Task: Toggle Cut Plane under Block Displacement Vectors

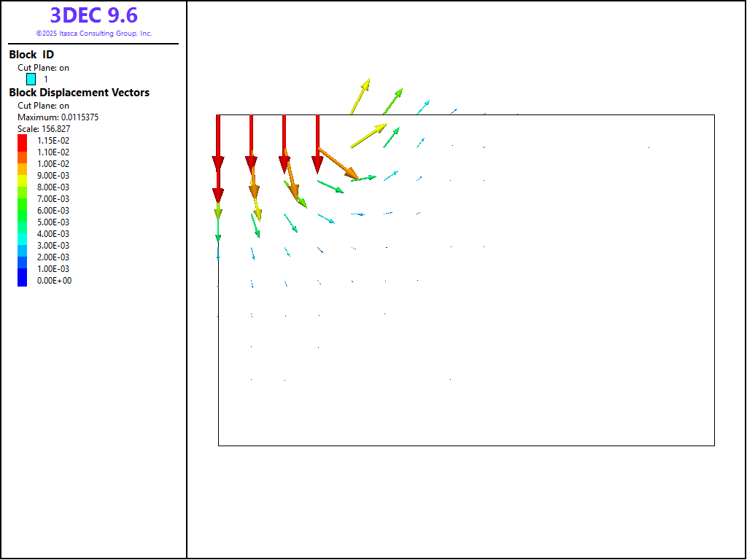Action: click(x=44, y=106)
